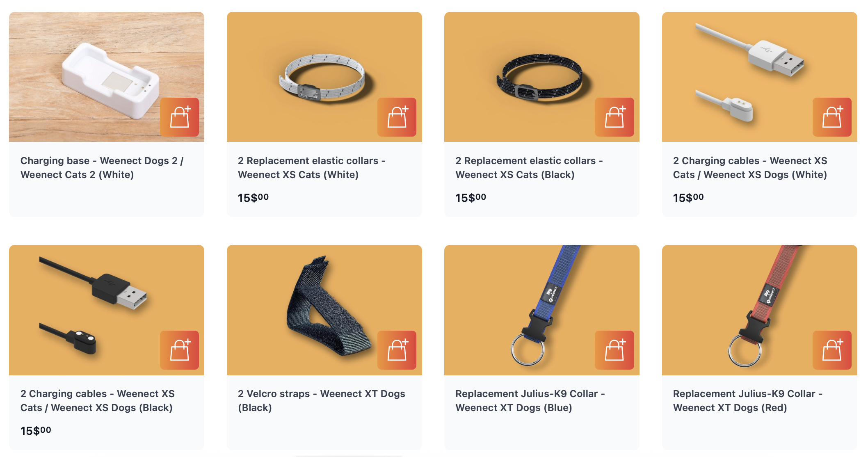Open 2 Replacement elastic collars (Black) title

point(529,168)
